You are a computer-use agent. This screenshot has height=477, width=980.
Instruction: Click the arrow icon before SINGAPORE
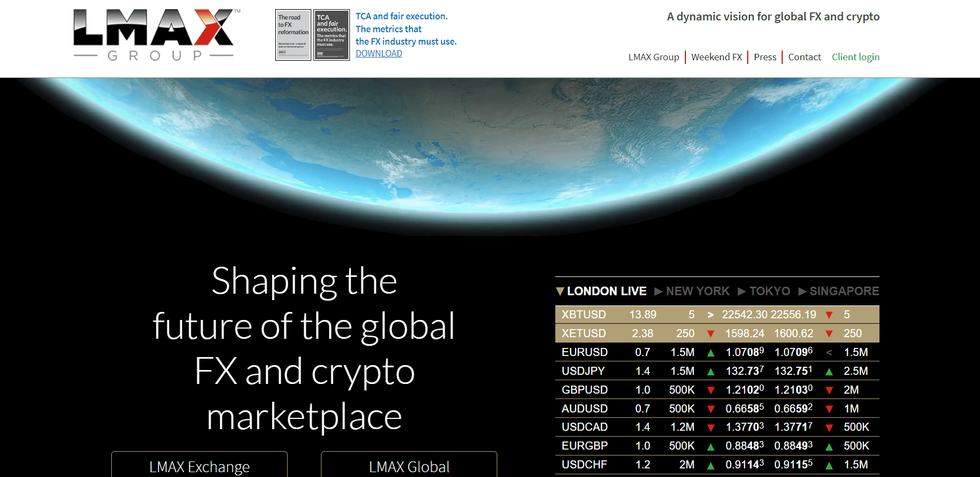[803, 291]
